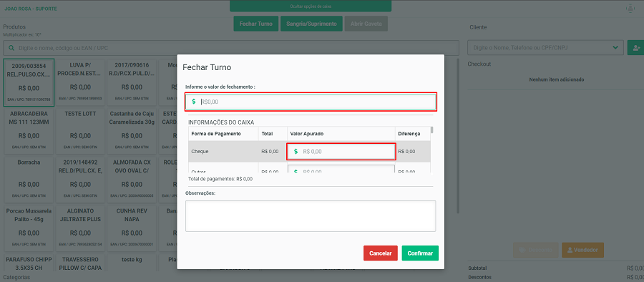Viewport: 644px width, 282px height.
Task: Focus the closing value input field
Action: click(x=311, y=102)
